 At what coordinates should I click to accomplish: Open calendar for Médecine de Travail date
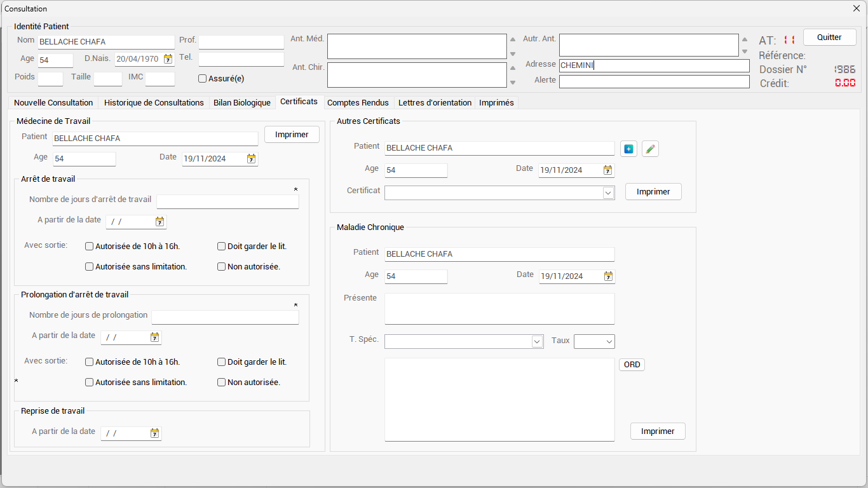[x=251, y=159]
